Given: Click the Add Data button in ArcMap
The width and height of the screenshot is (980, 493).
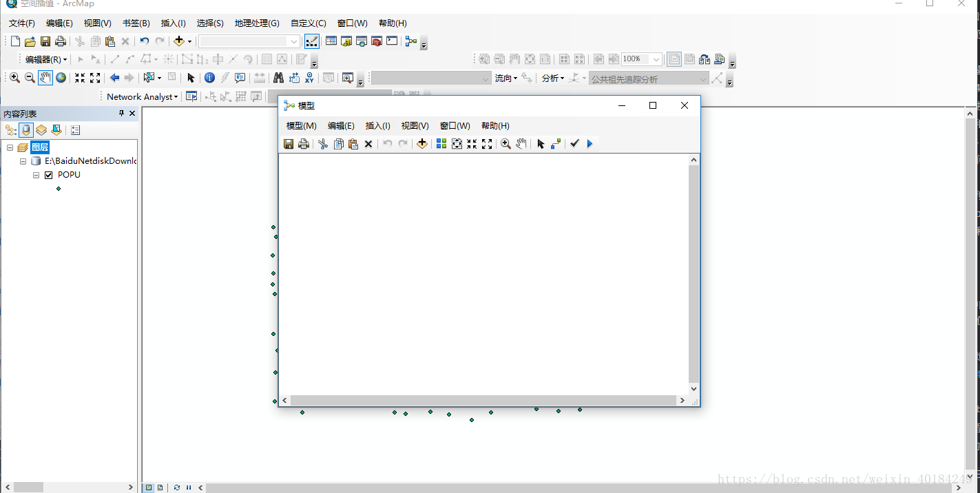Looking at the screenshot, I should coord(179,41).
